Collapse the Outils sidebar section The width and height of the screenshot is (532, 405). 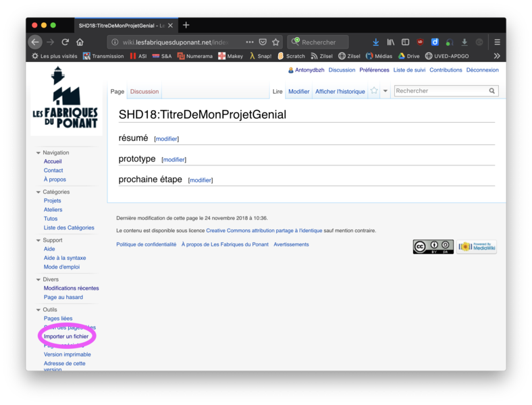pyautogui.click(x=38, y=310)
